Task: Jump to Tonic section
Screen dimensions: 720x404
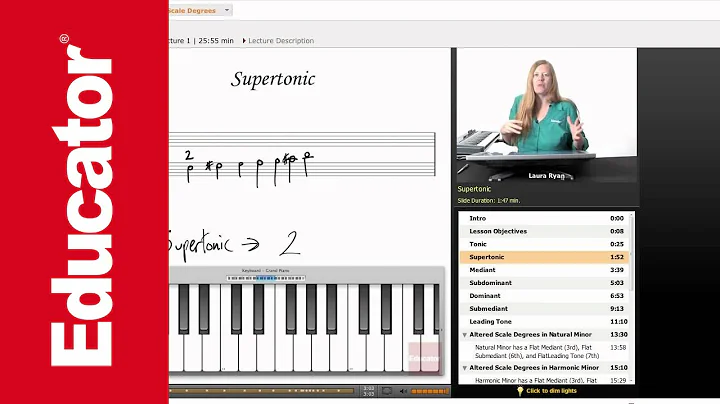Action: point(545,244)
